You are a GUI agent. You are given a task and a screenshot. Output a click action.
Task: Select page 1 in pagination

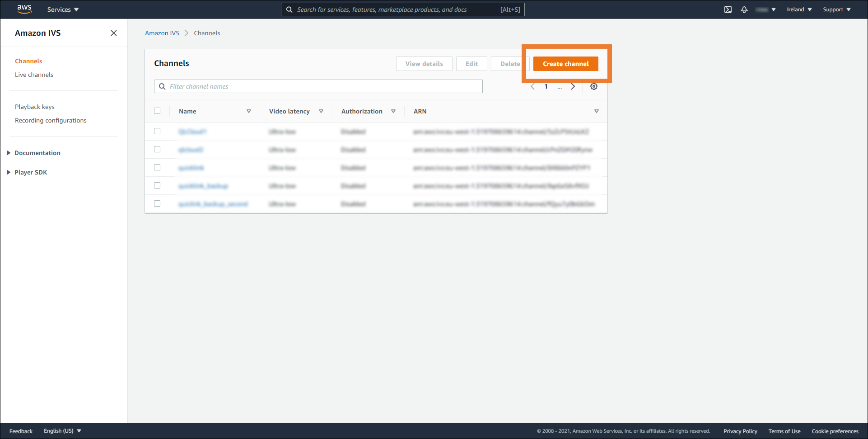click(546, 86)
